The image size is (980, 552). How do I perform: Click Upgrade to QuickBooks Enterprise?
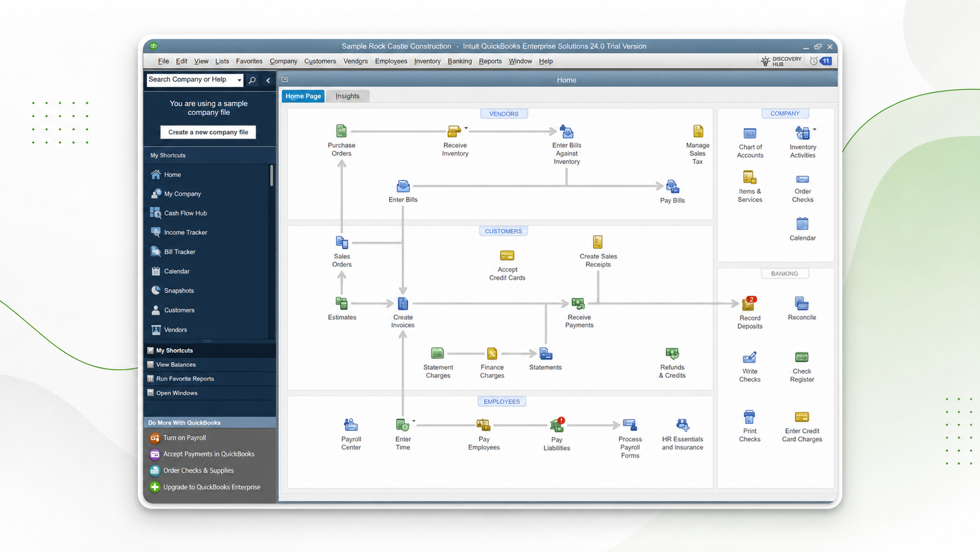click(212, 487)
